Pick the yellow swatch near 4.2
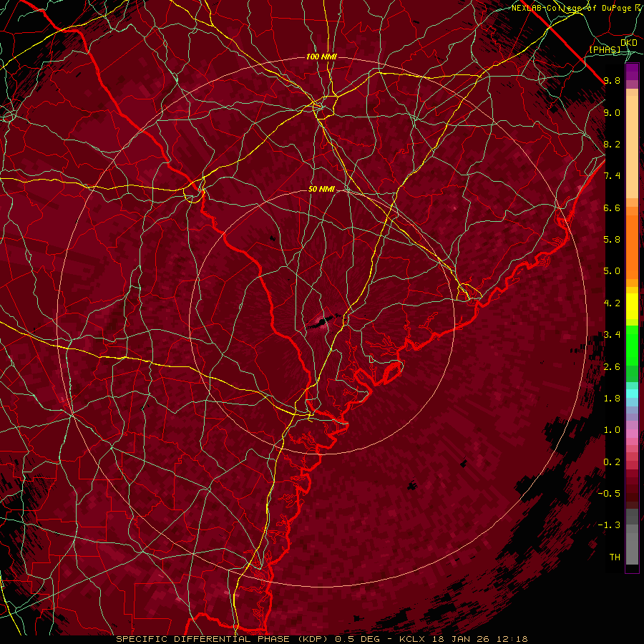Image resolution: width=644 pixels, height=644 pixels. [x=632, y=305]
